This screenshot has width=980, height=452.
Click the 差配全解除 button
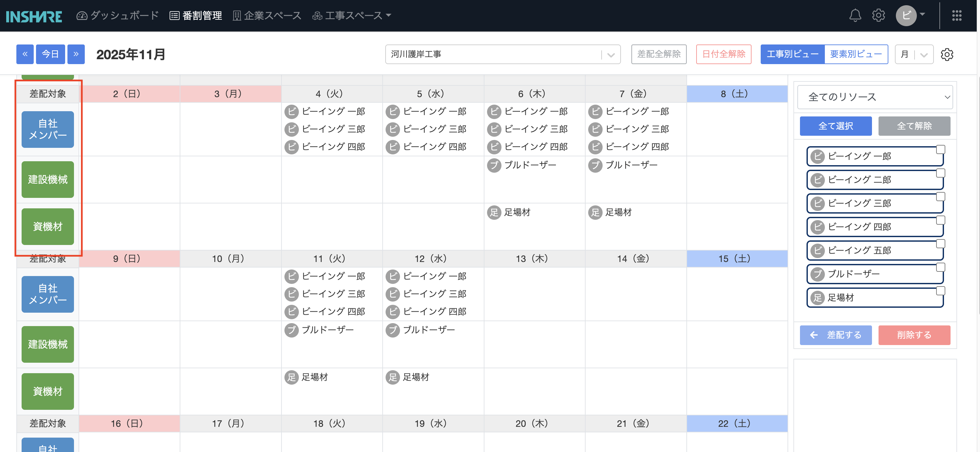(659, 54)
